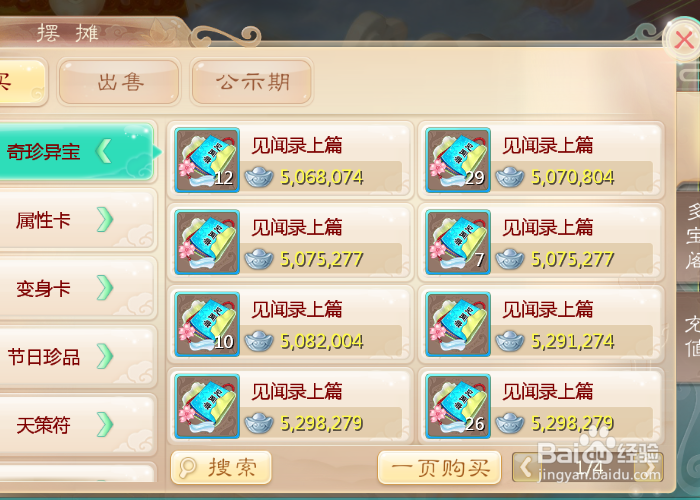The height and width of the screenshot is (500, 700).
Task: Click the silver ingot icon beside price 5,291,274
Action: (510, 342)
